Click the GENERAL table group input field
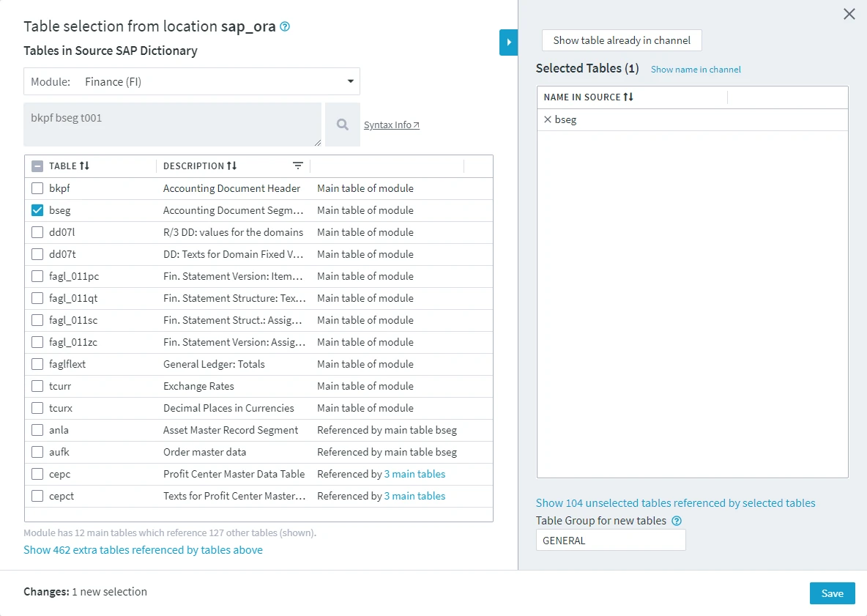Screen dimensions: 867x616 click(x=611, y=540)
